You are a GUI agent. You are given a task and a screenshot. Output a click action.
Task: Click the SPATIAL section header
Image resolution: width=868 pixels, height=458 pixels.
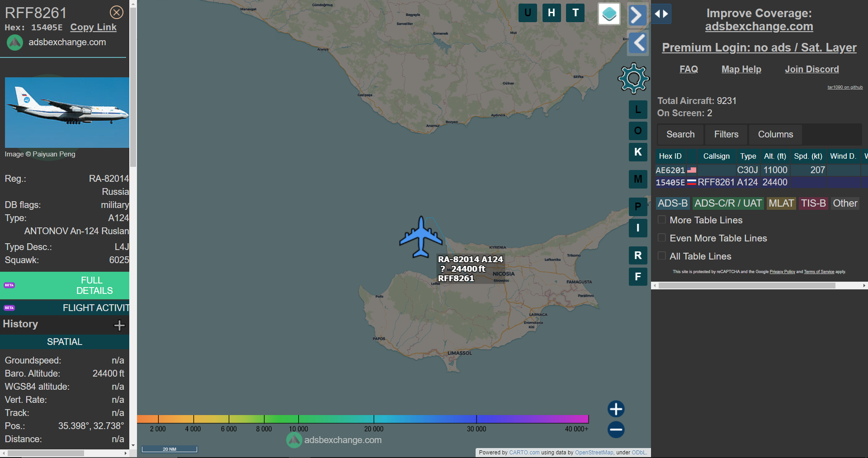point(65,342)
